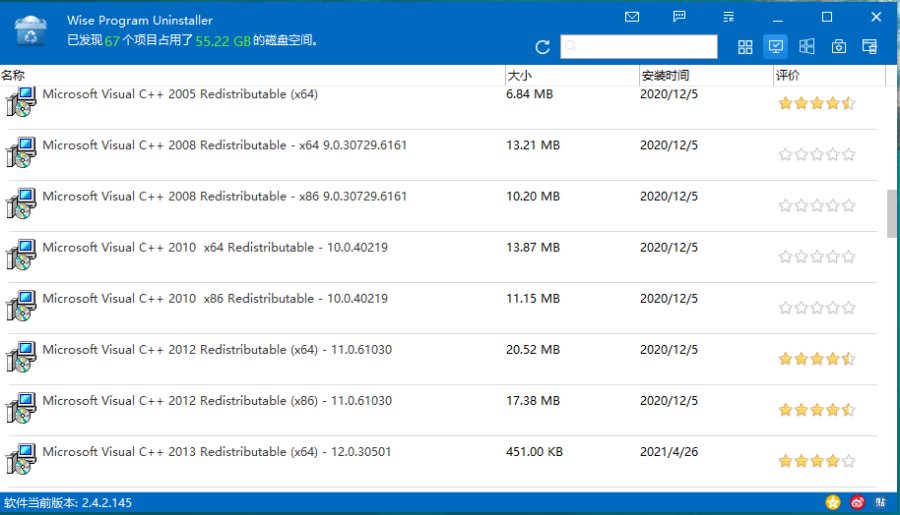Click the first-aid kit repair icon

[x=838, y=47]
